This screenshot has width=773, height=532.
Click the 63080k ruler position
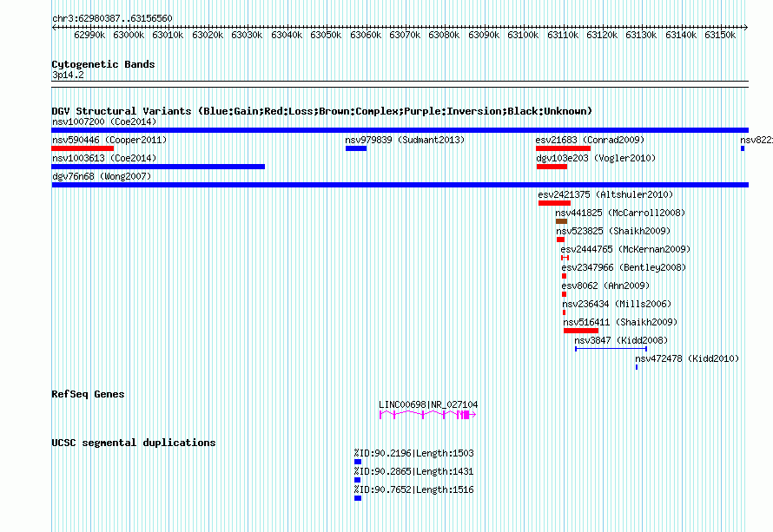click(x=444, y=35)
